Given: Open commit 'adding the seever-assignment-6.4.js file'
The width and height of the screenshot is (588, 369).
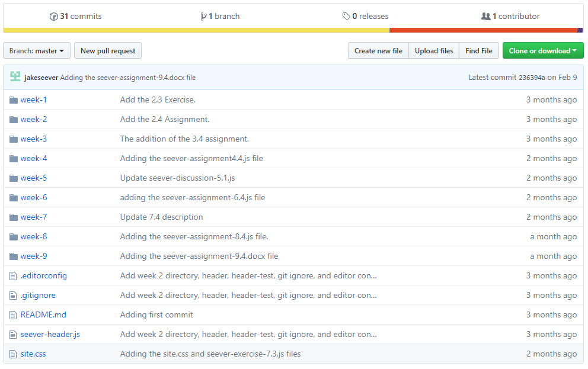Looking at the screenshot, I should click(193, 197).
